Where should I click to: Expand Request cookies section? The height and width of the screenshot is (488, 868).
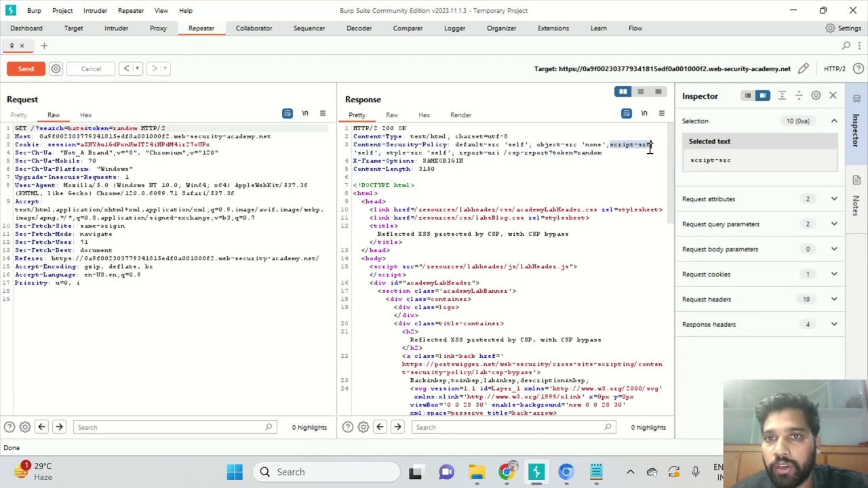[834, 274]
